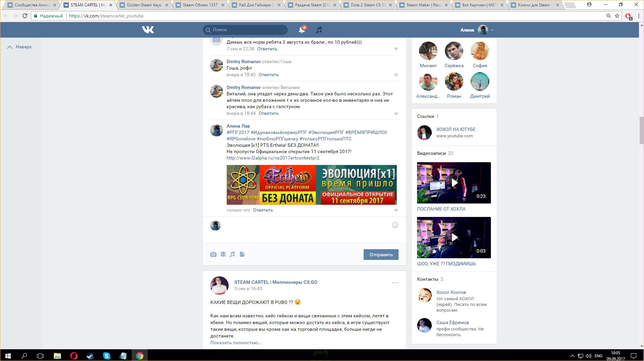Reply to Dmitry's 'Гоша, рофл' comment
Image resolution: width=644 pixels, height=361 pixels.
[x=268, y=75]
